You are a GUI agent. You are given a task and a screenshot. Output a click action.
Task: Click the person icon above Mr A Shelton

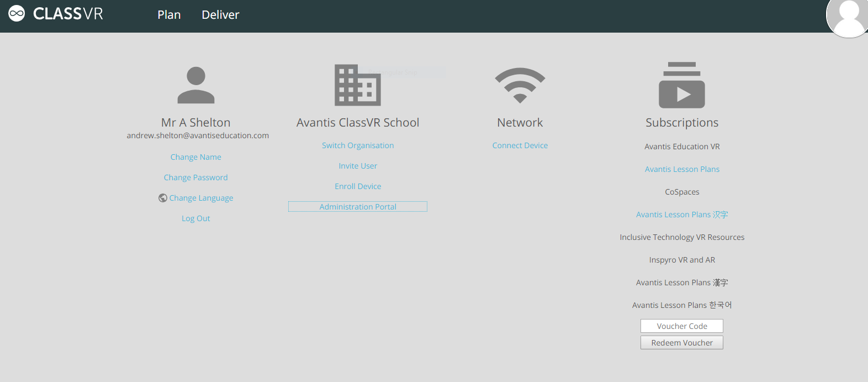coord(196,85)
